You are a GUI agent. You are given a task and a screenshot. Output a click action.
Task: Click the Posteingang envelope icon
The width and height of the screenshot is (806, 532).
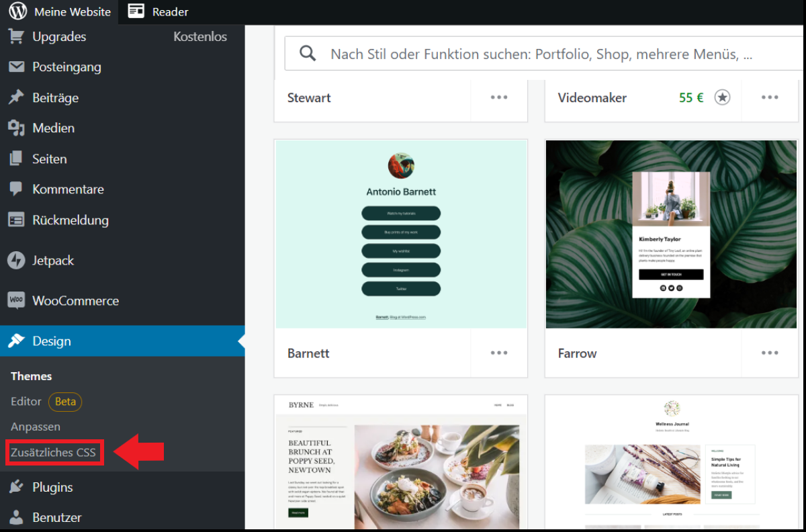16,66
